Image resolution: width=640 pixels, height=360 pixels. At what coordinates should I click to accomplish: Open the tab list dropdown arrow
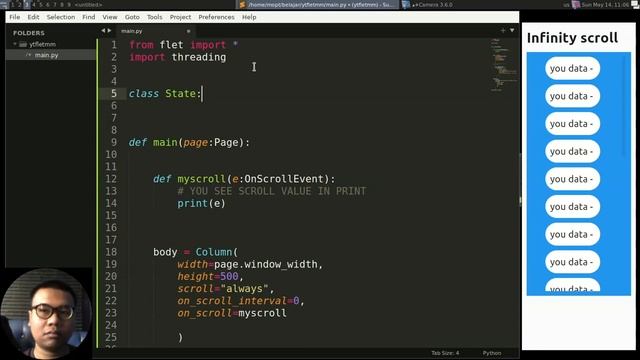pos(512,31)
